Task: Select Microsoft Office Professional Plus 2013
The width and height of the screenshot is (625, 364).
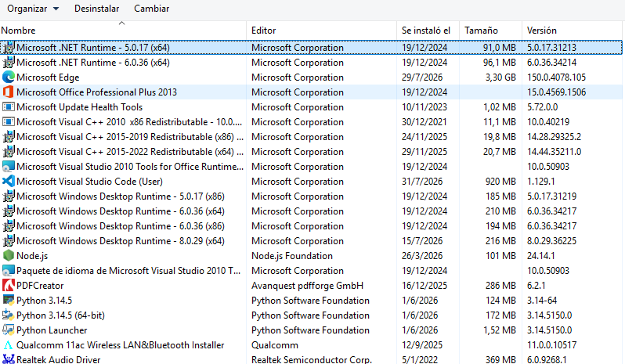Action: (x=97, y=92)
